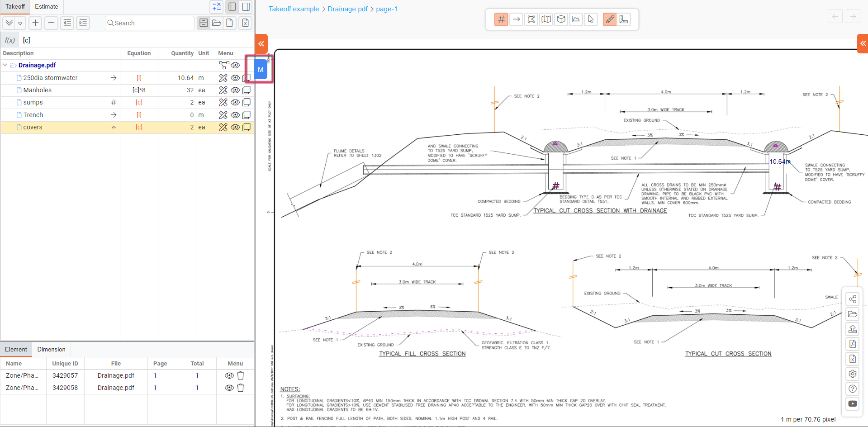Image resolution: width=868 pixels, height=427 pixels.
Task: Open the expand-all dropdown arrow
Action: click(20, 23)
